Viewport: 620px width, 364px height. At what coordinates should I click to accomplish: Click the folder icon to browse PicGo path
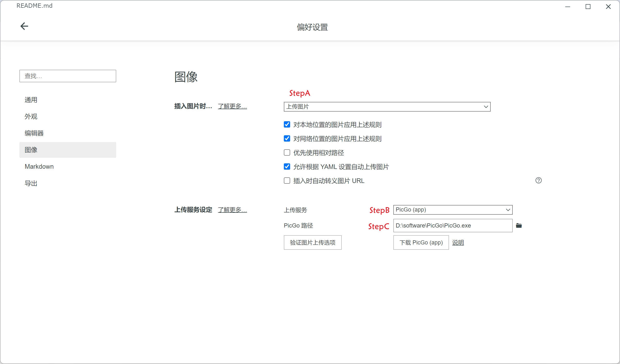[x=519, y=226]
